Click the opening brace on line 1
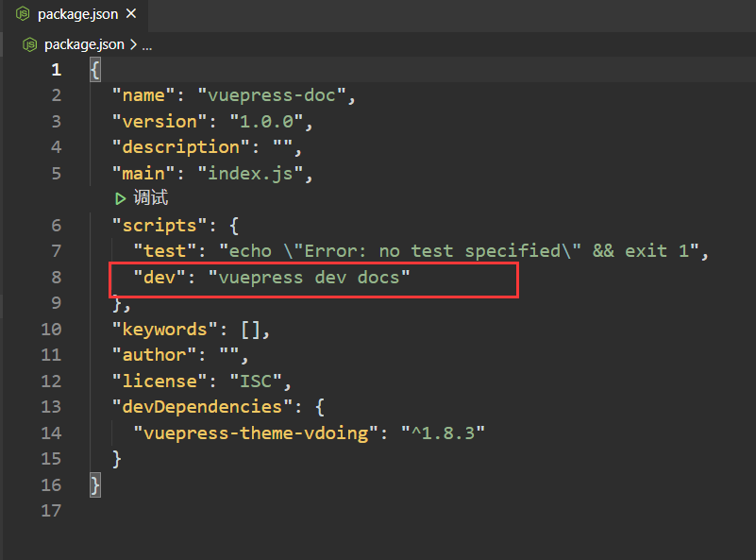 click(x=94, y=70)
